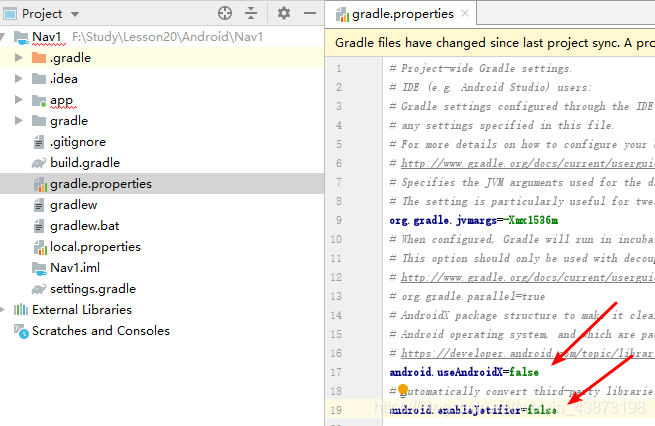Click the developer.android link on line 16

528,353
